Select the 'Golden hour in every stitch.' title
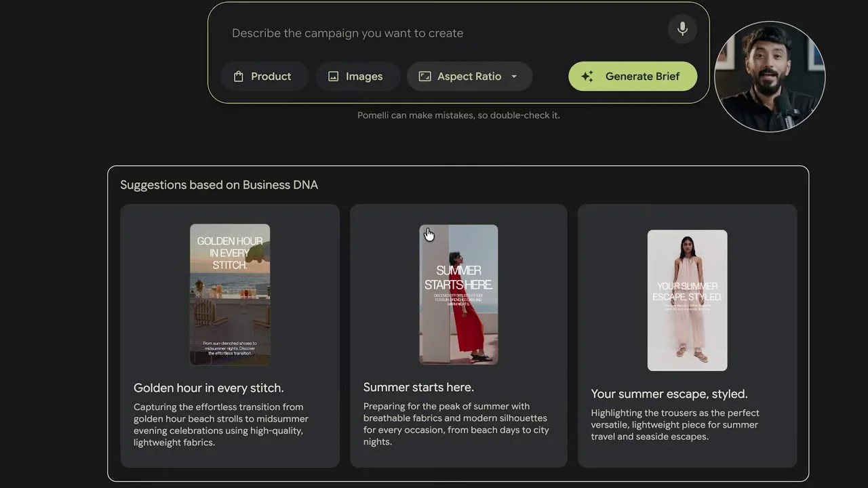The image size is (868, 488). coord(209,388)
